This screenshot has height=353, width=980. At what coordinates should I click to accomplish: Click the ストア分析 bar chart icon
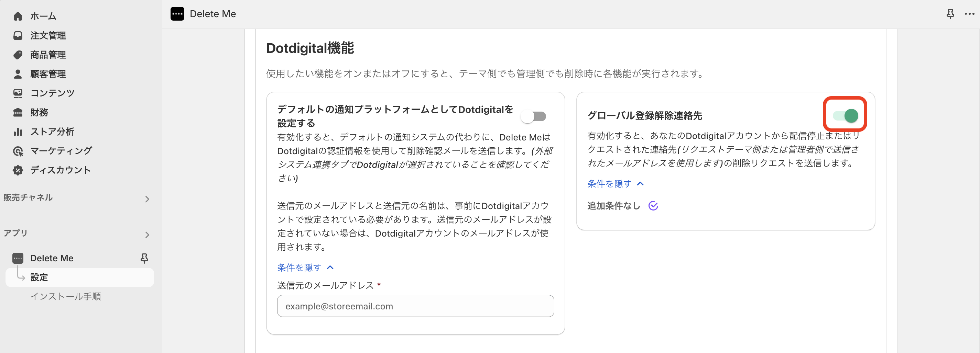[x=18, y=132]
